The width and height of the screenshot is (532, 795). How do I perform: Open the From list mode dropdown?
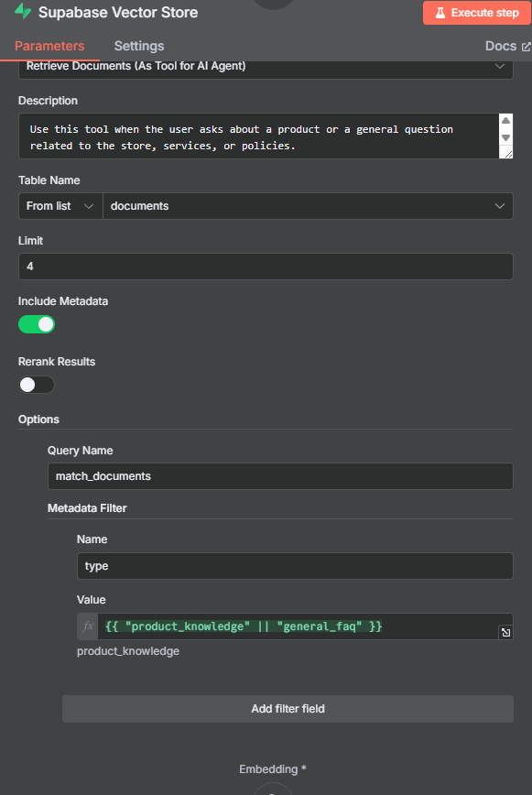(60, 206)
